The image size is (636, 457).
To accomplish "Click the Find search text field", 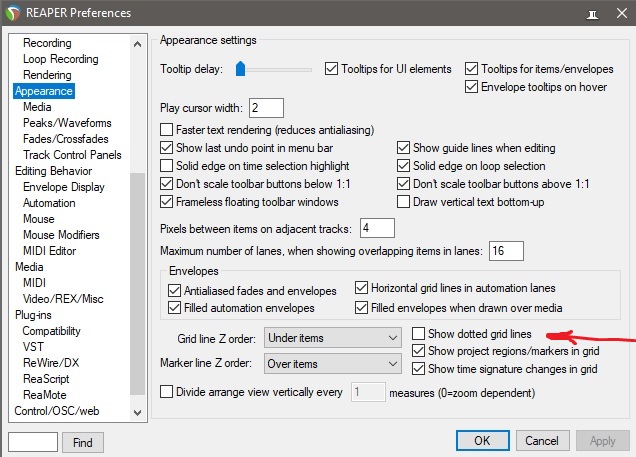I will [33, 442].
